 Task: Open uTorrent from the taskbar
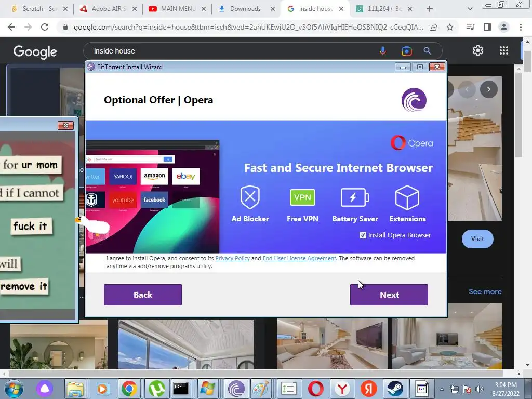(156, 389)
